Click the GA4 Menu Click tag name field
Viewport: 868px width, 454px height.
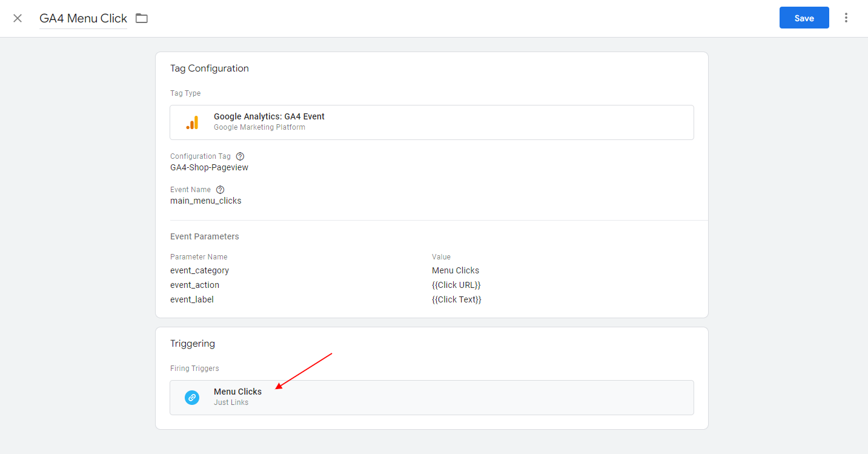83,18
